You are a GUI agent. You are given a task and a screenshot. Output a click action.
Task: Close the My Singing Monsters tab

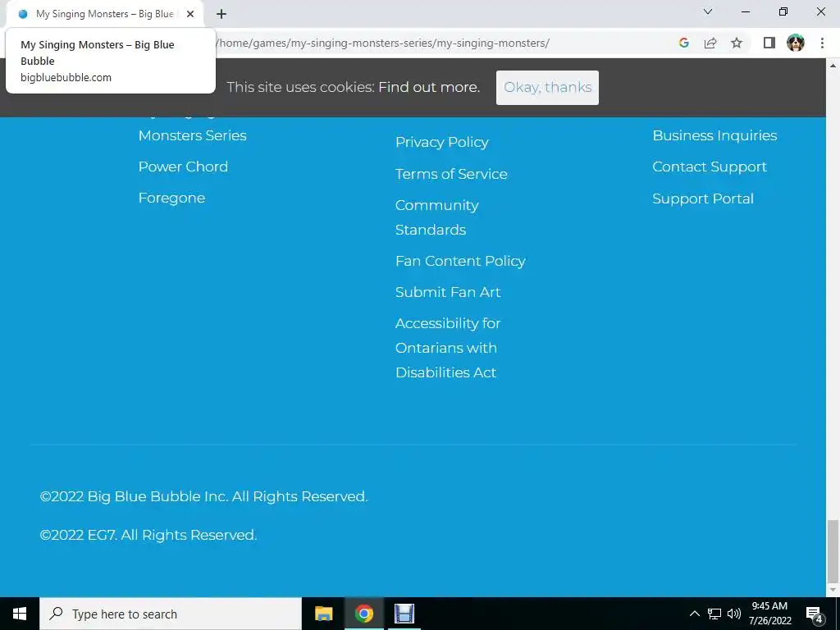tap(190, 14)
